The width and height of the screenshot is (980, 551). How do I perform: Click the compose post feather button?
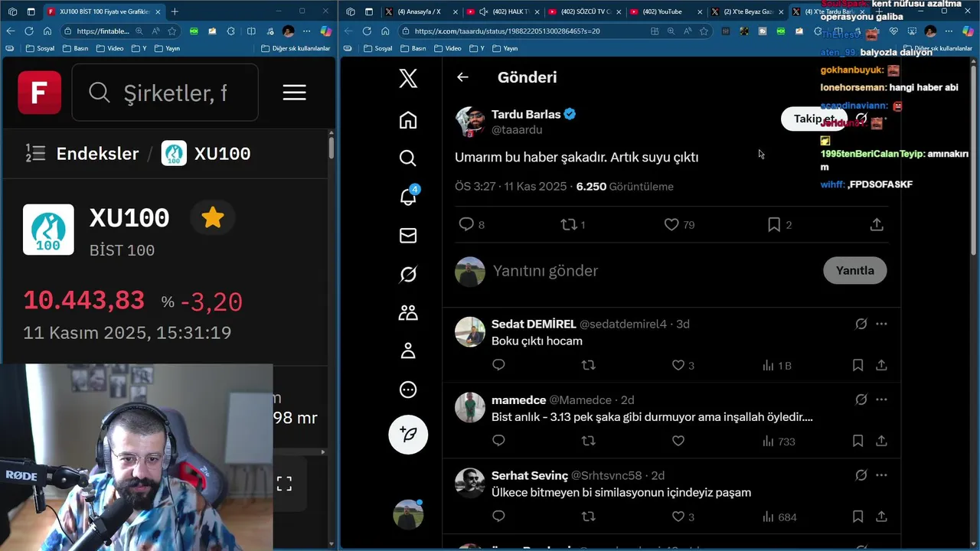point(408,435)
